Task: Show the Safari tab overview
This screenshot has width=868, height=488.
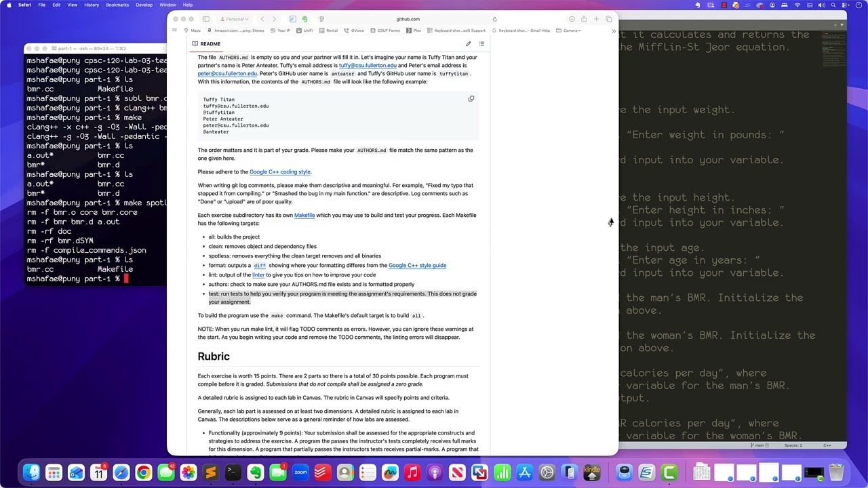Action: (x=608, y=19)
